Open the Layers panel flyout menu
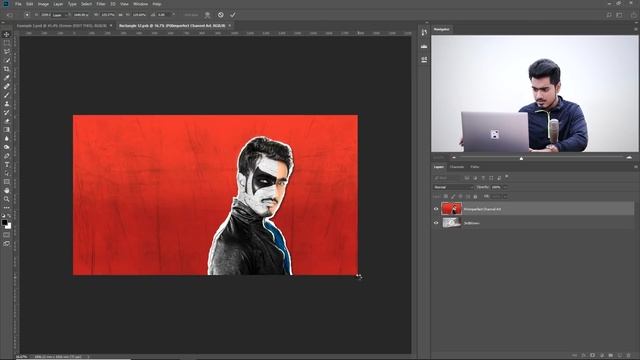This screenshot has width=640, height=360. (636, 167)
